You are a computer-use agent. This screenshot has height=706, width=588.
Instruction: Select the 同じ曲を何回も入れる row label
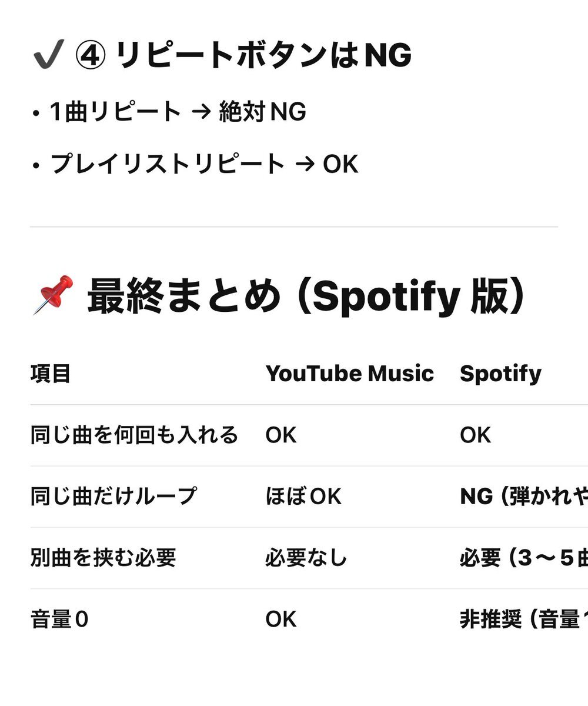(134, 435)
